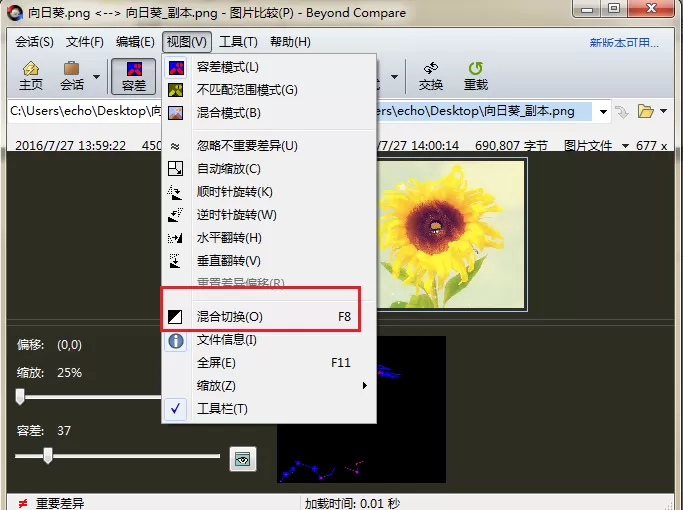Open the 文件(F) menu
Image resolution: width=683 pixels, height=510 pixels.
(85, 42)
